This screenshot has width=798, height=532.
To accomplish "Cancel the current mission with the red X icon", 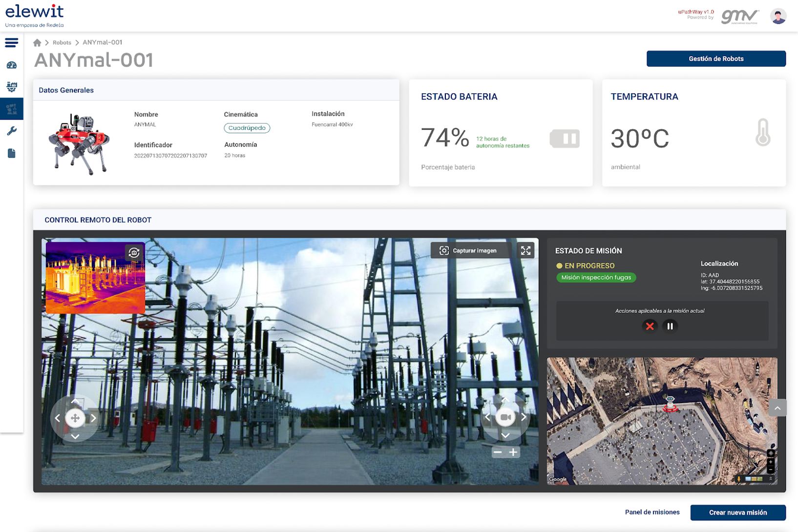I will tap(650, 326).
